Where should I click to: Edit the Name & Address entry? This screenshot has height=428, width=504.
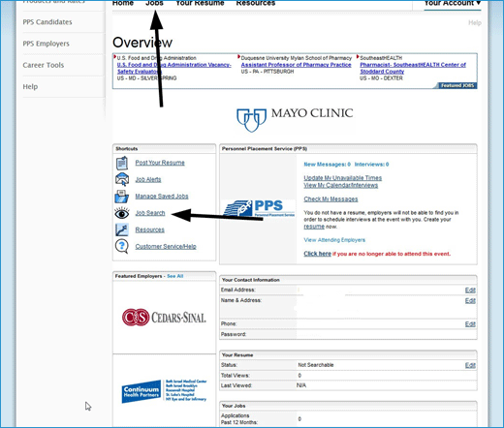[x=470, y=300]
